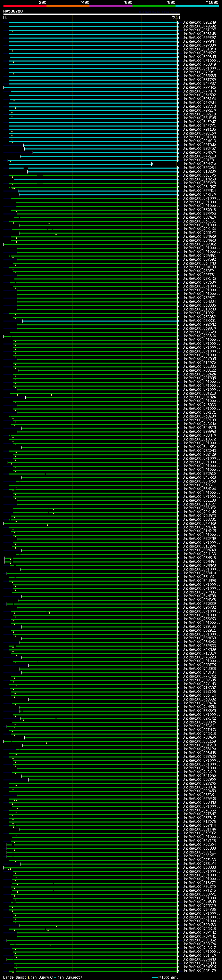The width and height of the screenshot is (222, 980).
Task: Select the UniRef100_B0E169 label
Action: point(199,742)
